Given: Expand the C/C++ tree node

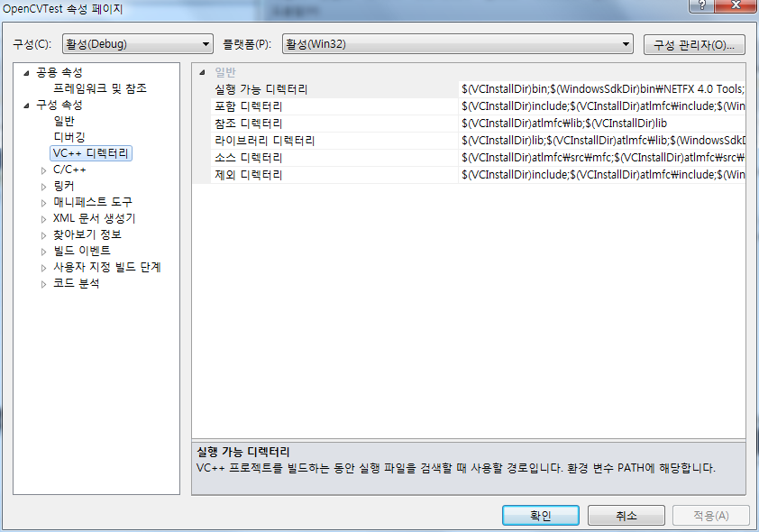Looking at the screenshot, I should (x=42, y=170).
